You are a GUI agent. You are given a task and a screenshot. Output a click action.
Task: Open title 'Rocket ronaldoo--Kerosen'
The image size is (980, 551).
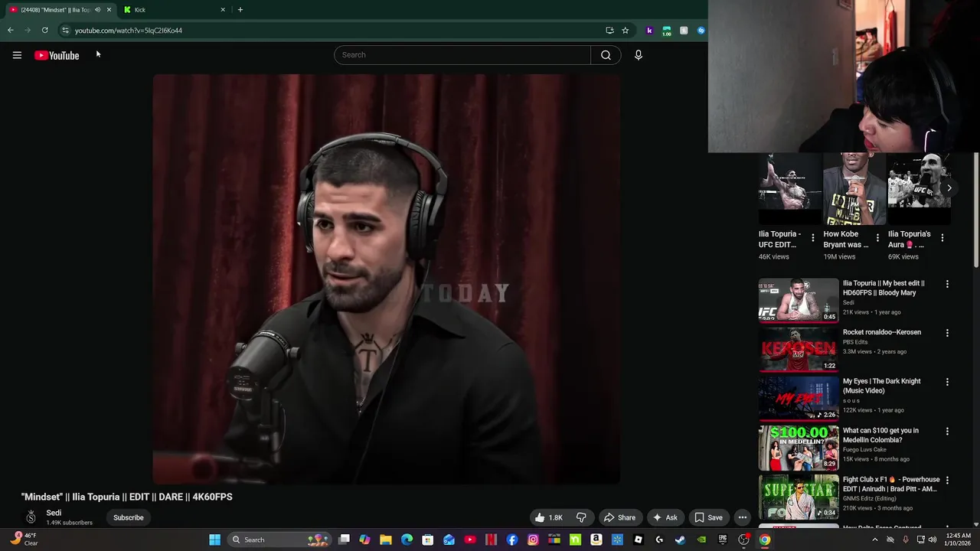tap(882, 332)
